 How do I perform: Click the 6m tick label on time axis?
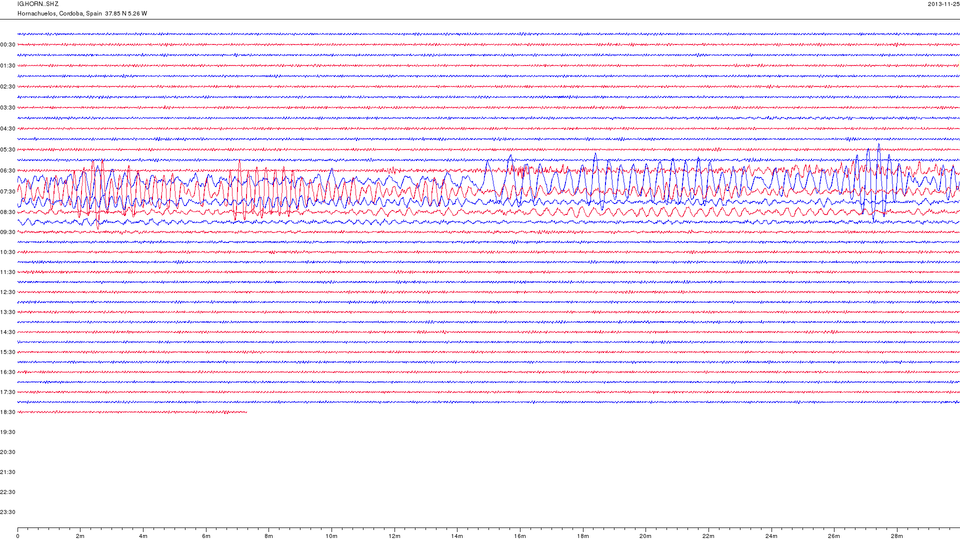click(206, 536)
